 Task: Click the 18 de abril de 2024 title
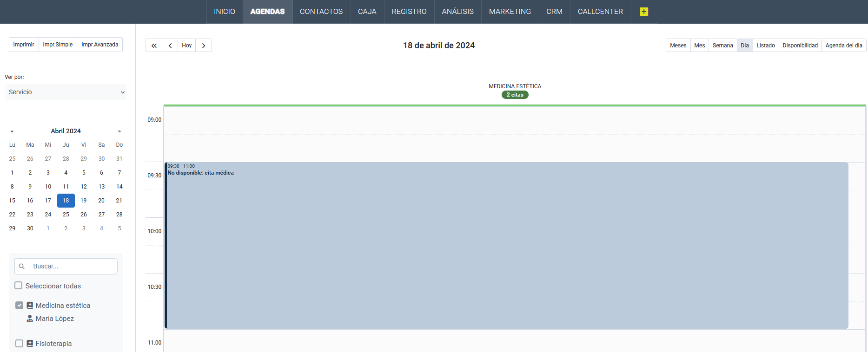click(439, 46)
